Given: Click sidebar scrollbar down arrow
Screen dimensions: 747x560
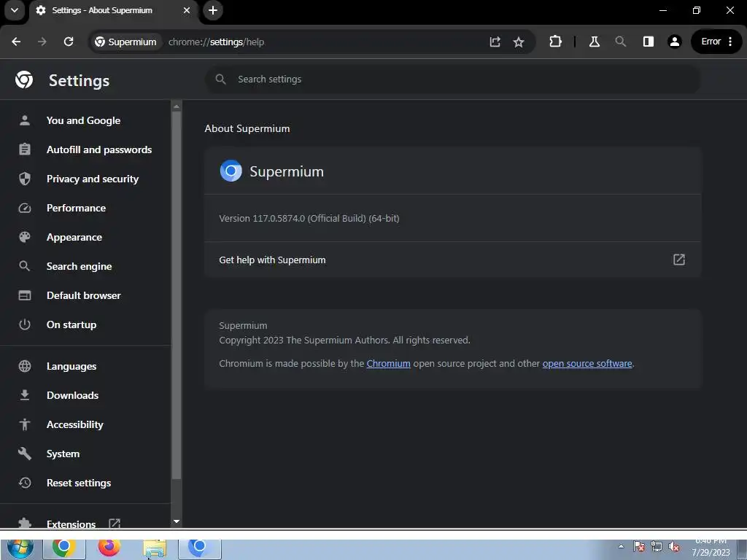Looking at the screenshot, I should tap(177, 521).
